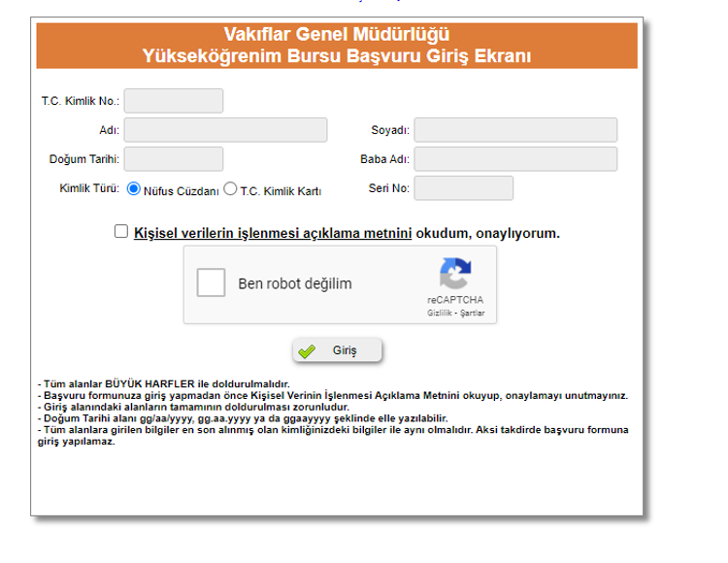Click the reCAPTCHA logo icon

click(454, 274)
